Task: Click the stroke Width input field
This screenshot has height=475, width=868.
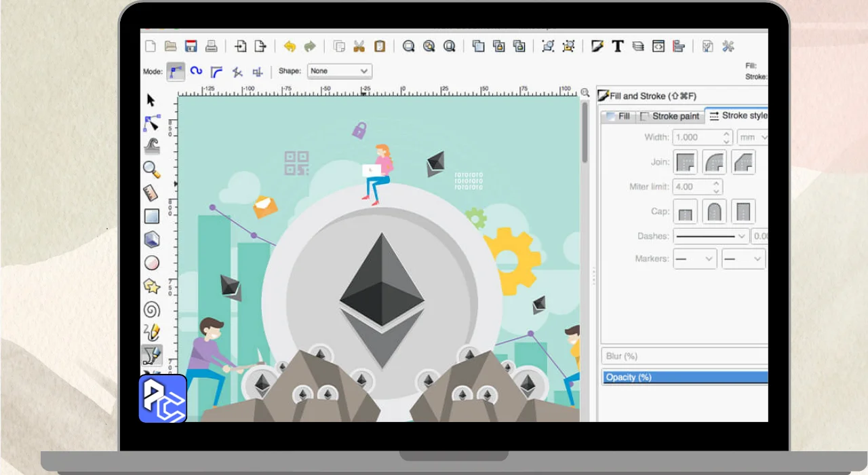Action: point(697,137)
